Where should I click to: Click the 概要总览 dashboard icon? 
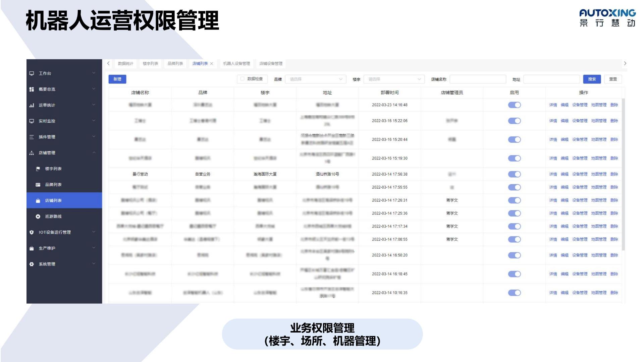coord(32,89)
